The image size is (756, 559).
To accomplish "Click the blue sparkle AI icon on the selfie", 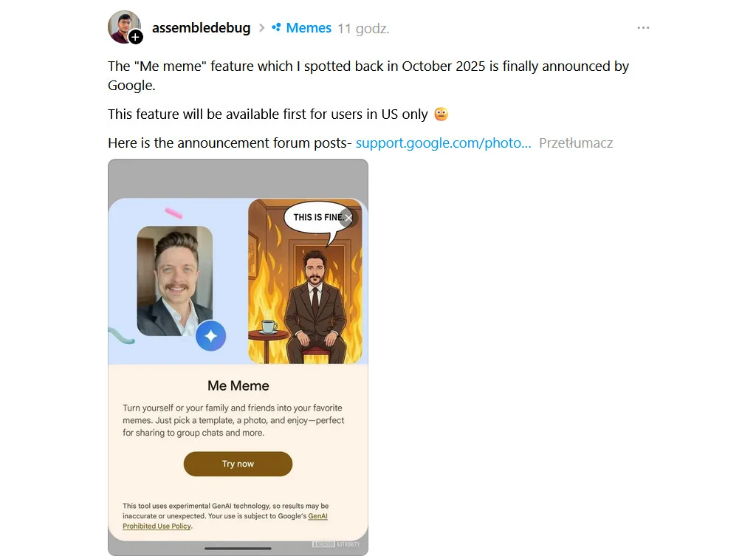I will [x=211, y=336].
